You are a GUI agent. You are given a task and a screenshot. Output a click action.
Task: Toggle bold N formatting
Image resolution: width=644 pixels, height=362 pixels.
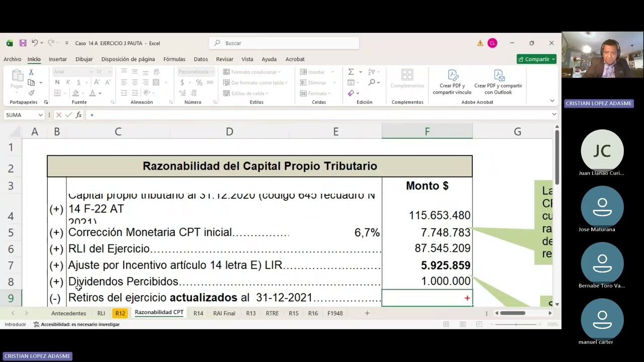(x=57, y=82)
